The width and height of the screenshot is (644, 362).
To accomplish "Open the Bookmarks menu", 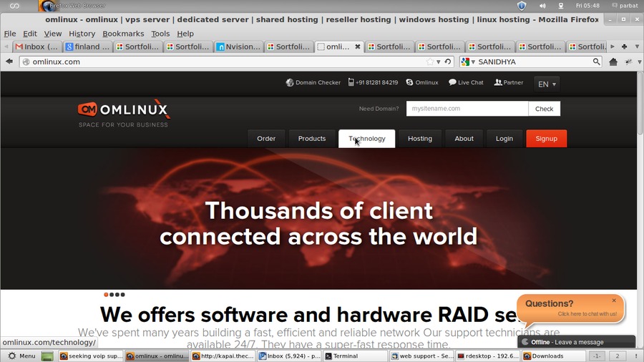I will [x=123, y=34].
